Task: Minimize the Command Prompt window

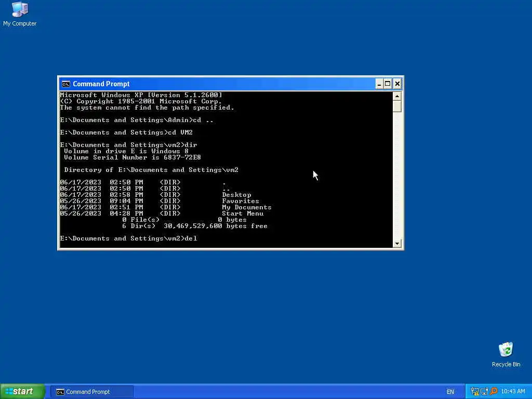Action: 379,84
